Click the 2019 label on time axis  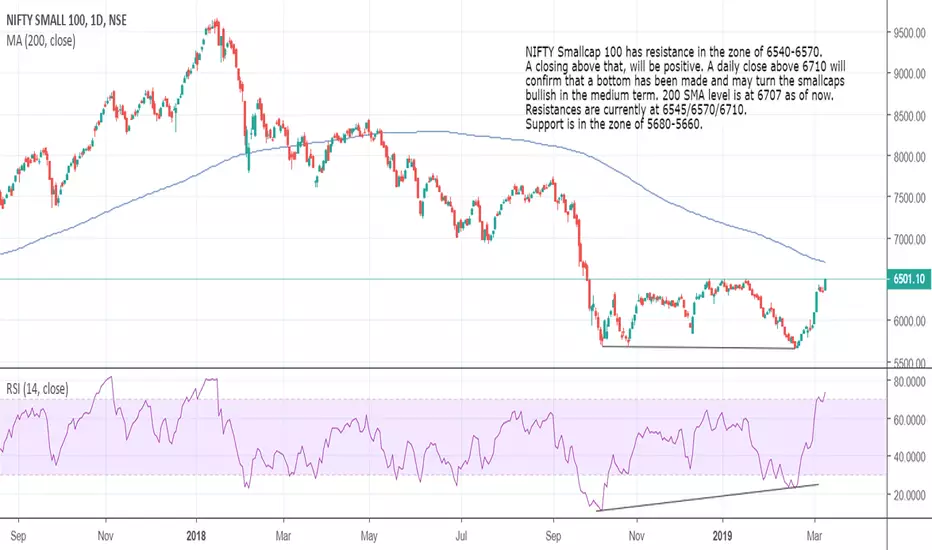pos(722,536)
